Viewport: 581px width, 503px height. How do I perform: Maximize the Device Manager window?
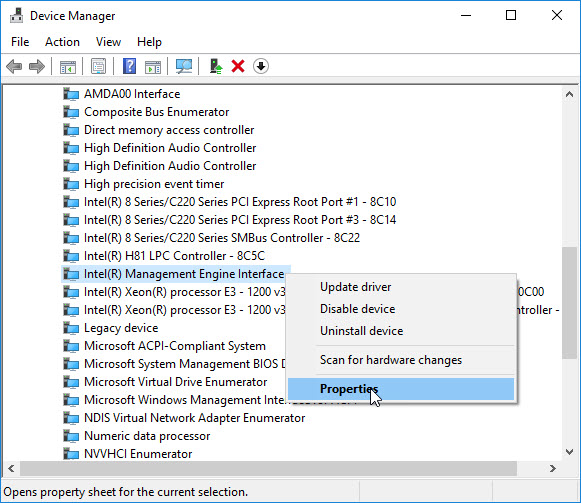click(x=511, y=16)
